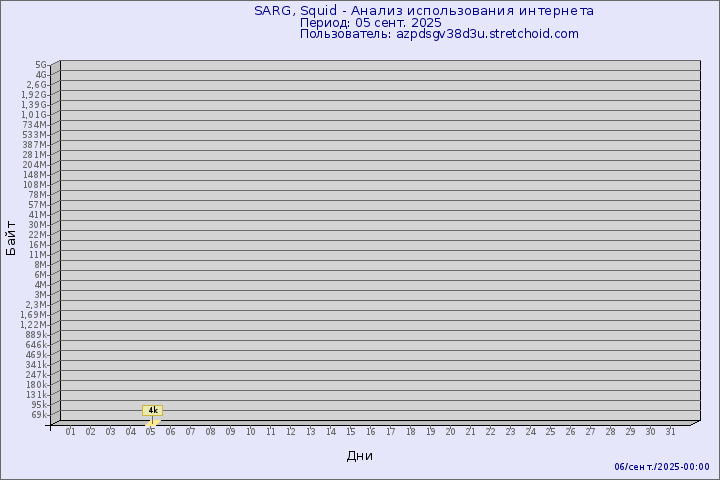Viewport: 720px width, 480px height.
Task: Click day 15 on the X axis
Action: (x=350, y=432)
